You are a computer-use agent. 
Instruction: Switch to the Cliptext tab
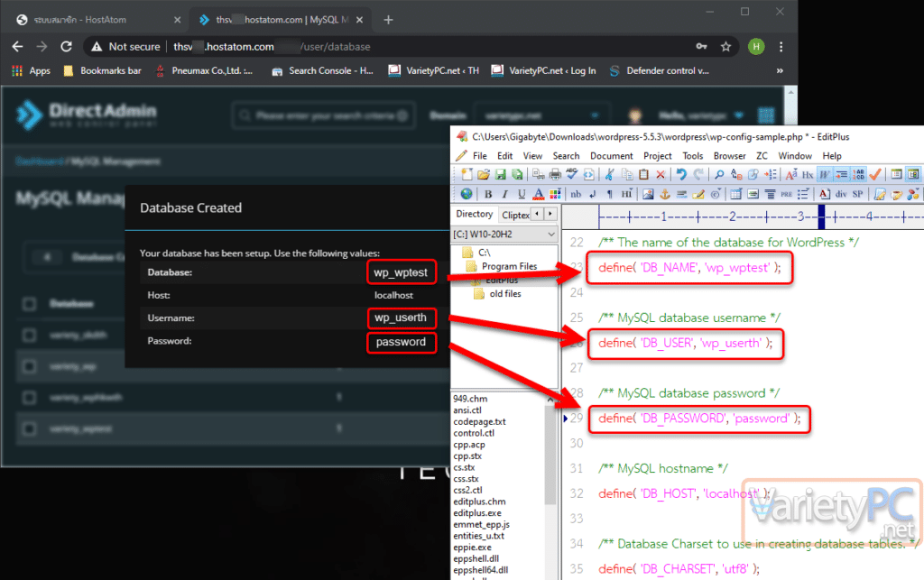click(x=515, y=215)
